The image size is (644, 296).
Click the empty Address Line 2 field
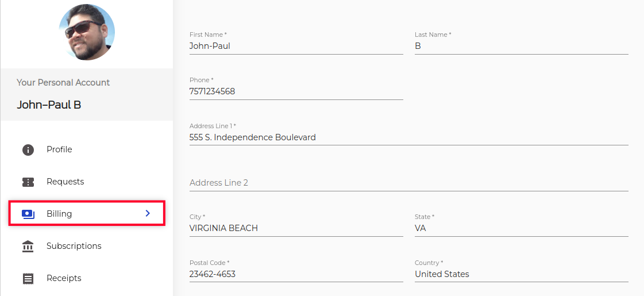pos(408,183)
